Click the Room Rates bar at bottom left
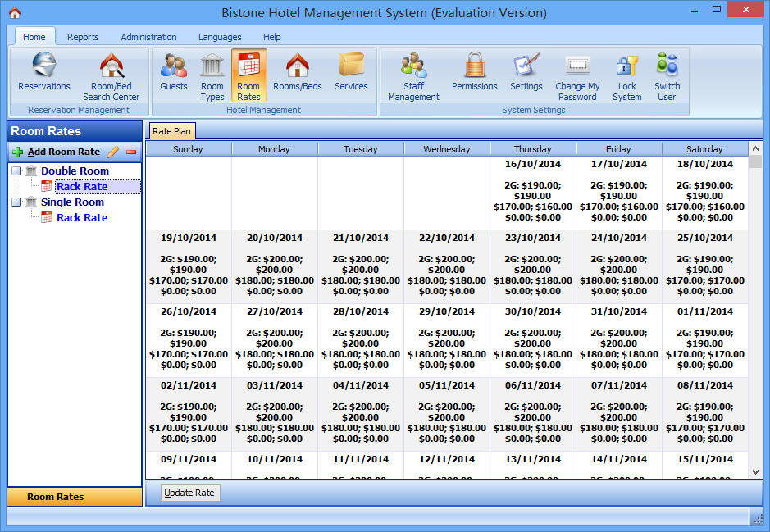This screenshot has width=770, height=532. [x=75, y=497]
